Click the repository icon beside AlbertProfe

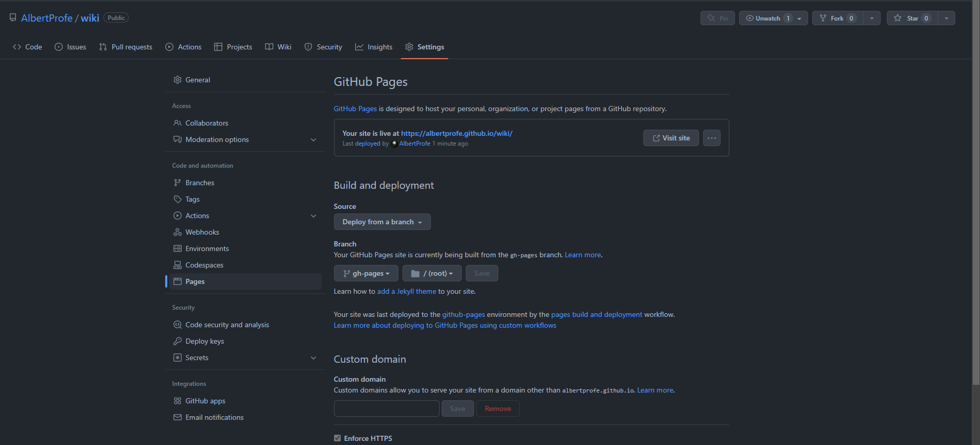(x=13, y=18)
